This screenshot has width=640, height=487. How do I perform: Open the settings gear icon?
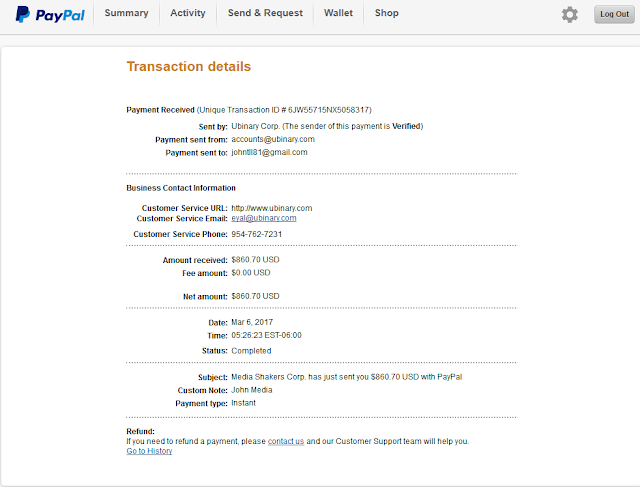coord(569,15)
